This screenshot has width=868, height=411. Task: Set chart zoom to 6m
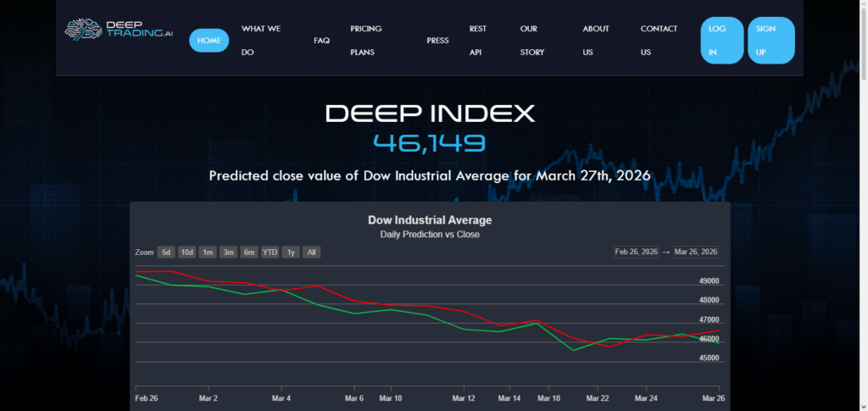coord(249,253)
